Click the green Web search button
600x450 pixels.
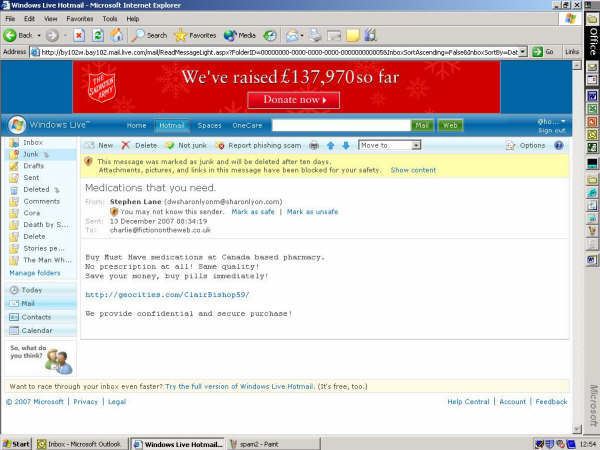[x=450, y=125]
